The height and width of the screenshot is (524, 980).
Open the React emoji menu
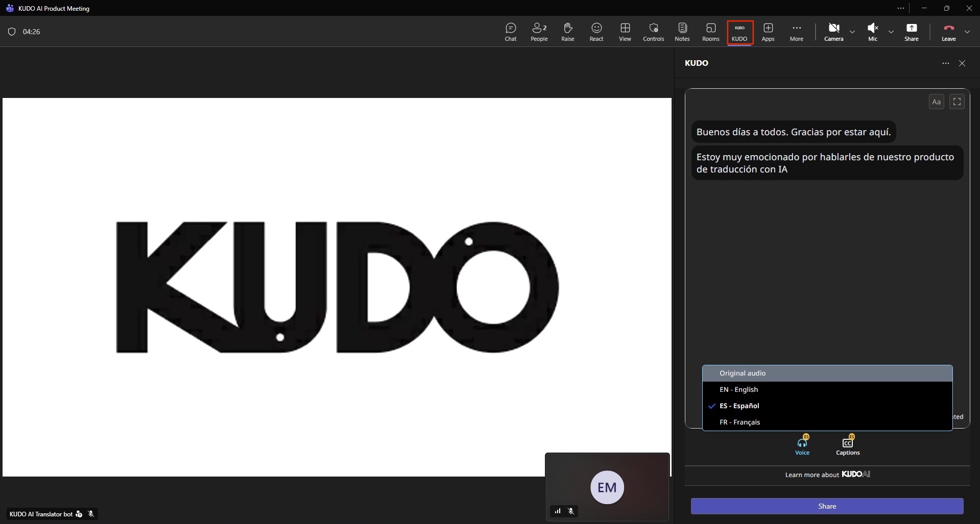pyautogui.click(x=596, y=32)
